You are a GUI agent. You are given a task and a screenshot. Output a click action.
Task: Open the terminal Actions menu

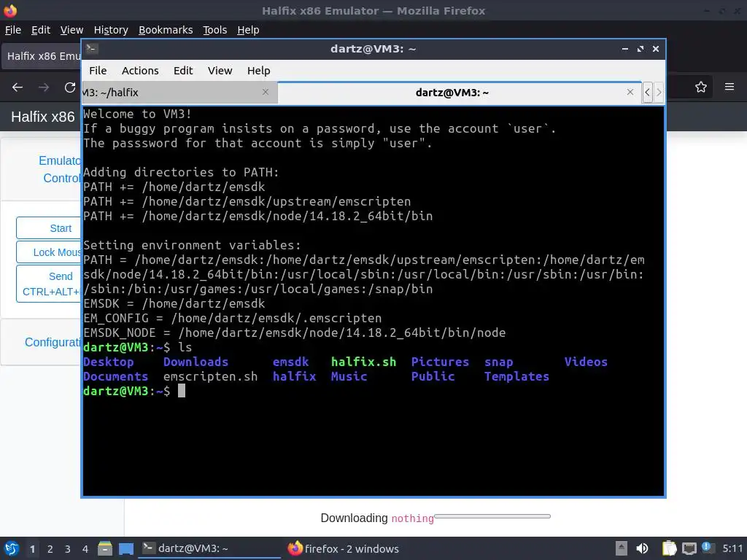(x=140, y=71)
